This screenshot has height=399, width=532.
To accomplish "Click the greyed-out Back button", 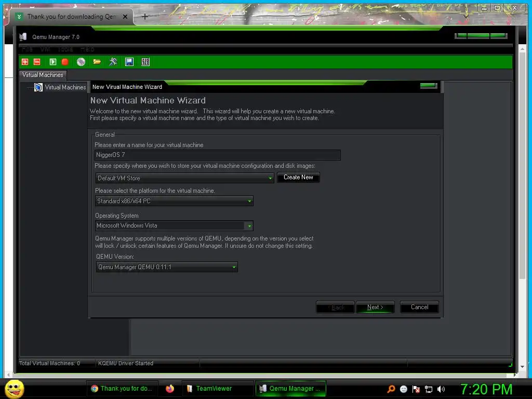I will (x=335, y=307).
